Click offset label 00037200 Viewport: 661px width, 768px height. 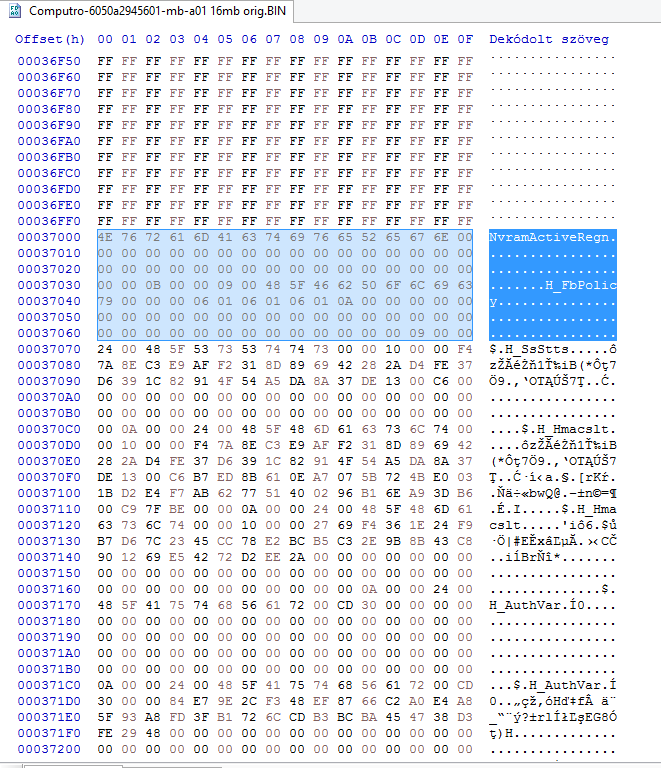49,749
